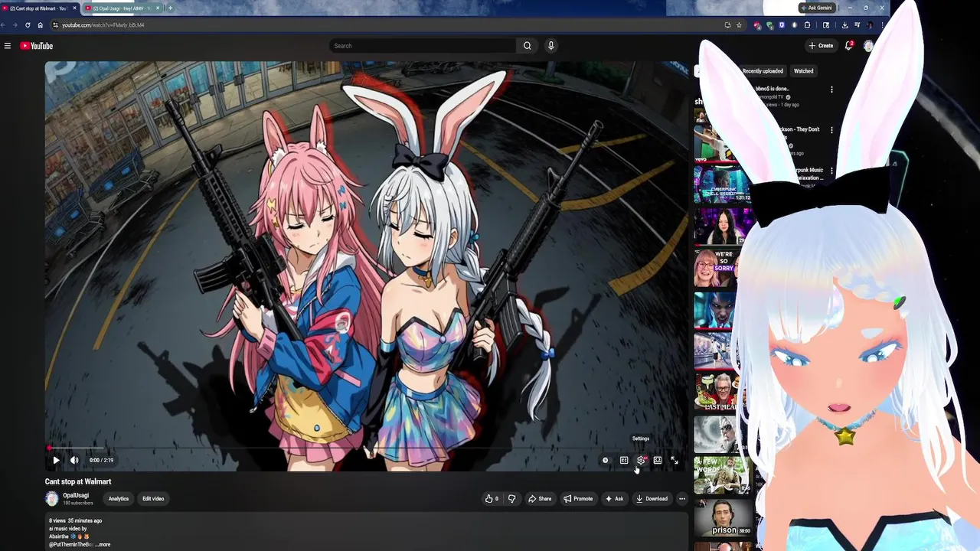Select the Watched filter chip
Image resolution: width=980 pixels, height=551 pixels.
(803, 71)
